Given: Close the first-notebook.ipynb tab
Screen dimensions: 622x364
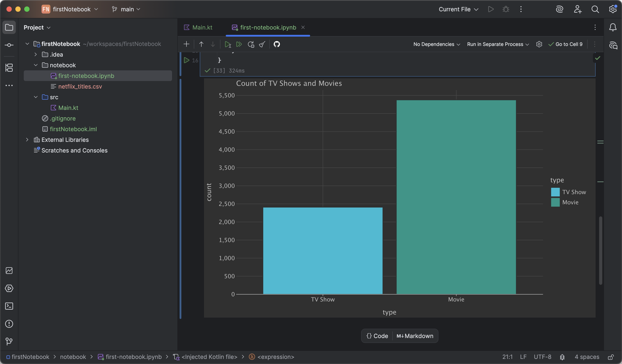Looking at the screenshot, I should [x=303, y=27].
